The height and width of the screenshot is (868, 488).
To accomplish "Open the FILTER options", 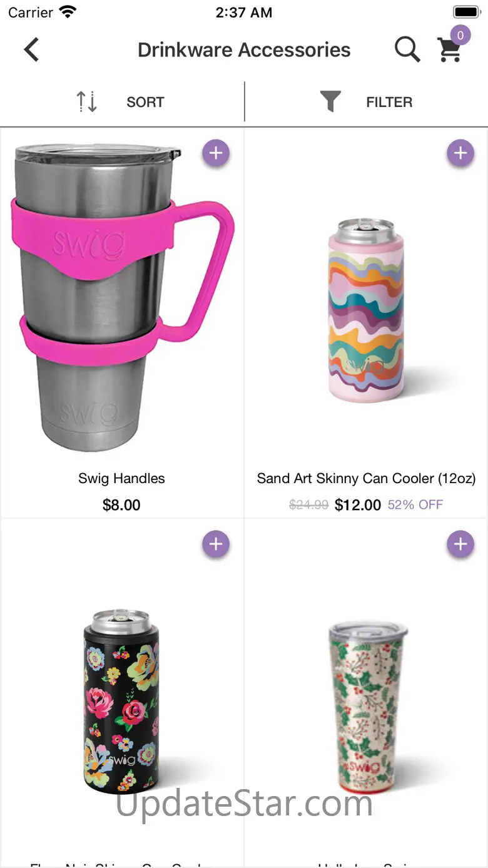I will coord(389,102).
